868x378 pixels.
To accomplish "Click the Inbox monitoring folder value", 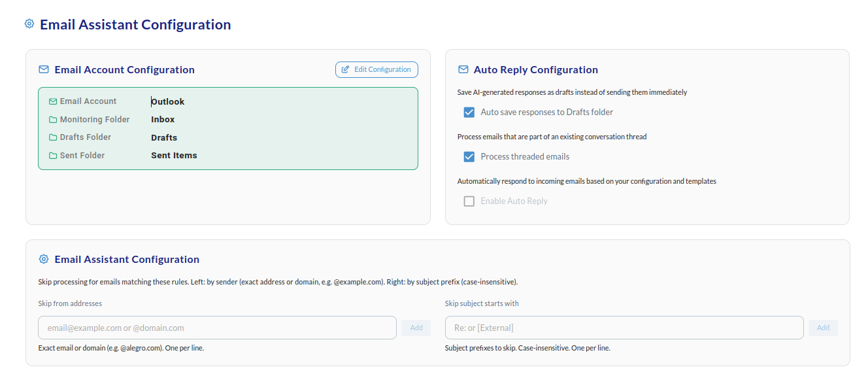I will tap(163, 120).
